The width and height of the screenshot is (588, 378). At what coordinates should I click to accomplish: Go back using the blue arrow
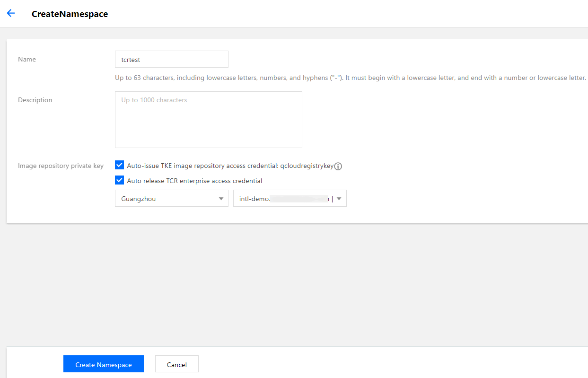point(11,13)
